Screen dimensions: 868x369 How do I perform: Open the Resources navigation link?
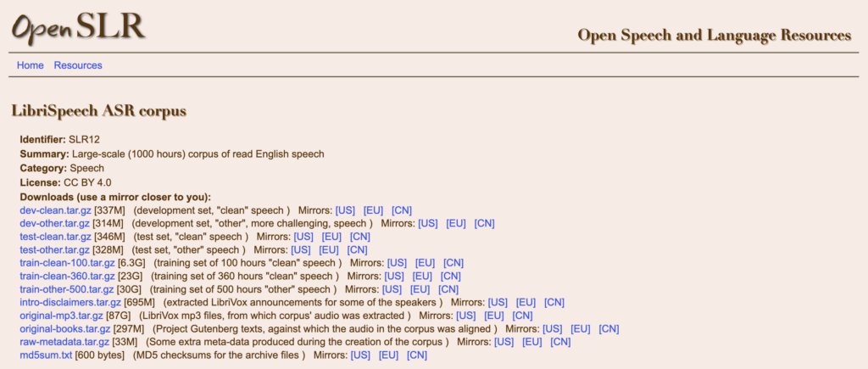(x=78, y=65)
